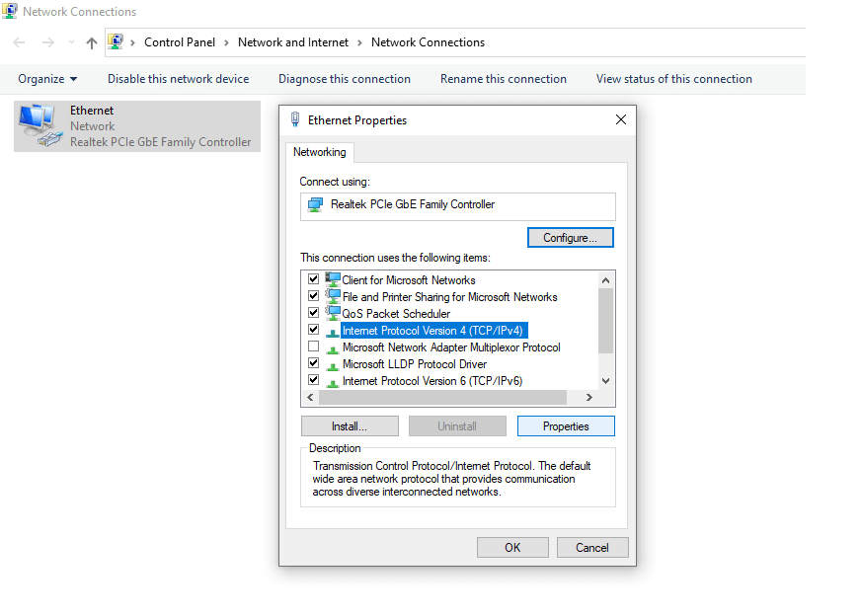Click View status of this connection
The width and height of the screenshot is (862, 616).
pyautogui.click(x=674, y=79)
